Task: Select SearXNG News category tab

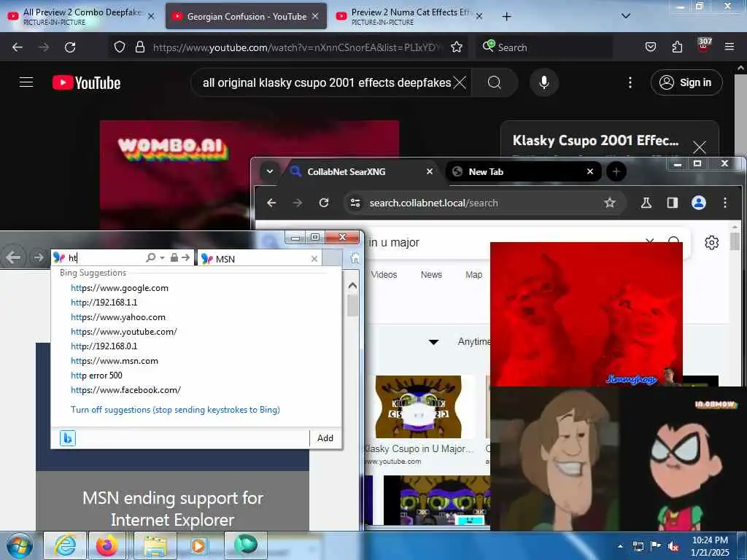Action: (431, 275)
